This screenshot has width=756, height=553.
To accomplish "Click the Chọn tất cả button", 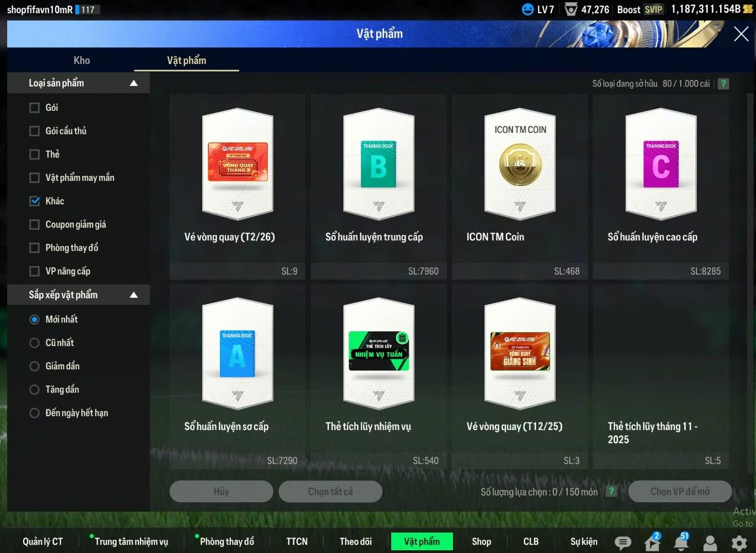I will [330, 491].
